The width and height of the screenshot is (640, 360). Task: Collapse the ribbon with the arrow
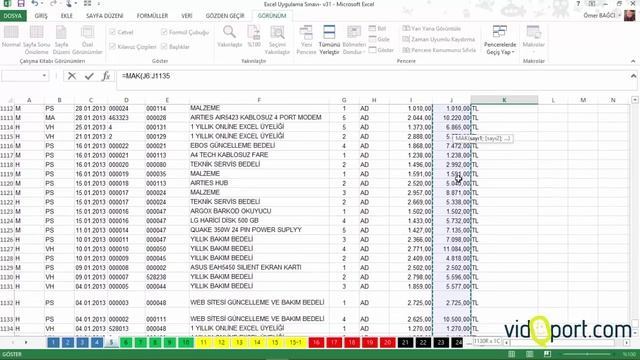pos(633,61)
